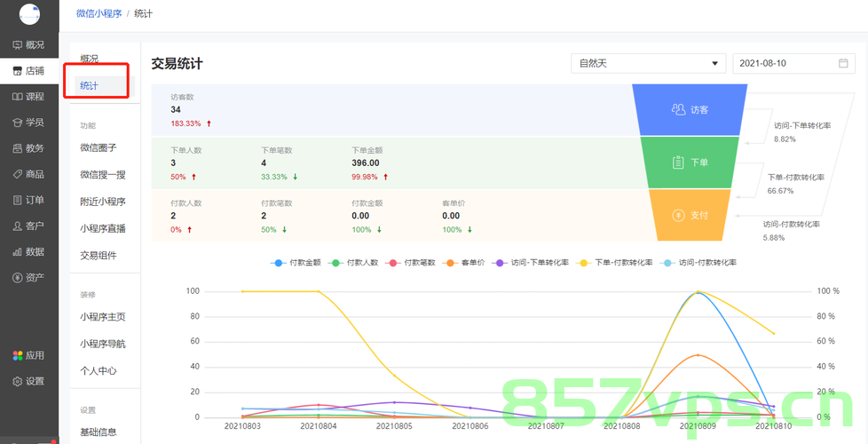The image size is (868, 444).
Task: Open 交易组件 menu item
Action: point(99,256)
